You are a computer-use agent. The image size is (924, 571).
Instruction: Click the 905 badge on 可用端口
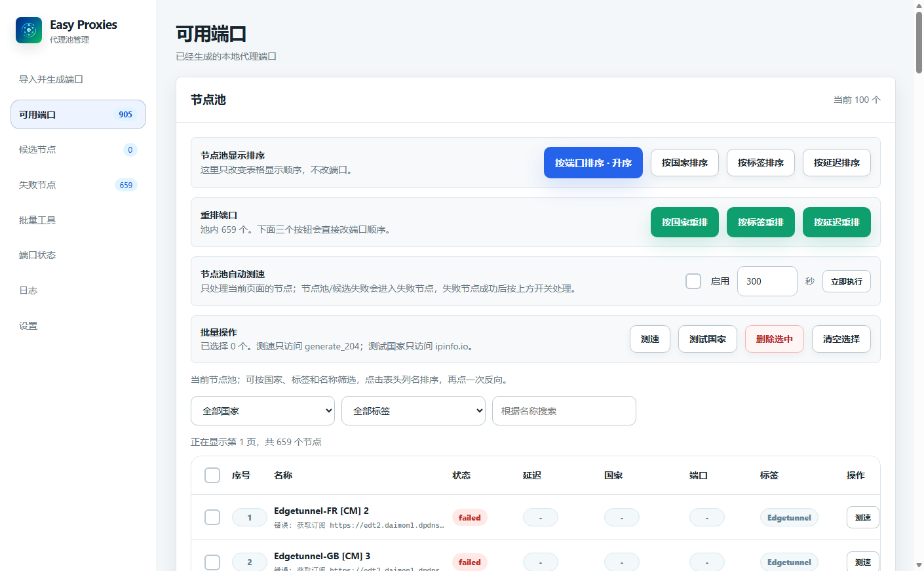[x=126, y=115]
